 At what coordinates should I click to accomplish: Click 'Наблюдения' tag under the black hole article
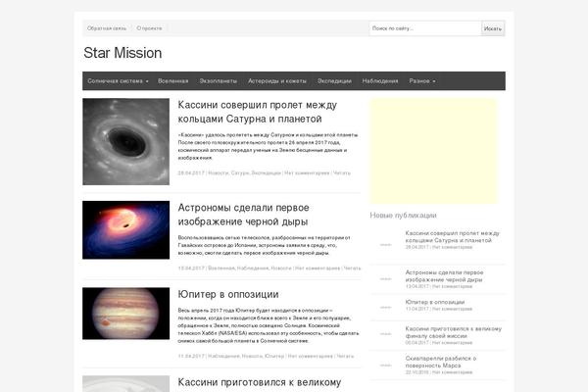click(x=253, y=269)
